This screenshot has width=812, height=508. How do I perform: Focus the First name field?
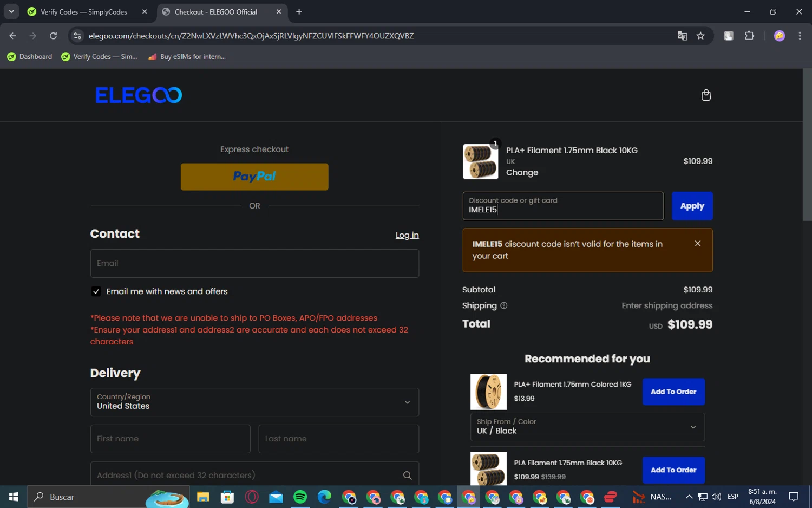pos(171,439)
